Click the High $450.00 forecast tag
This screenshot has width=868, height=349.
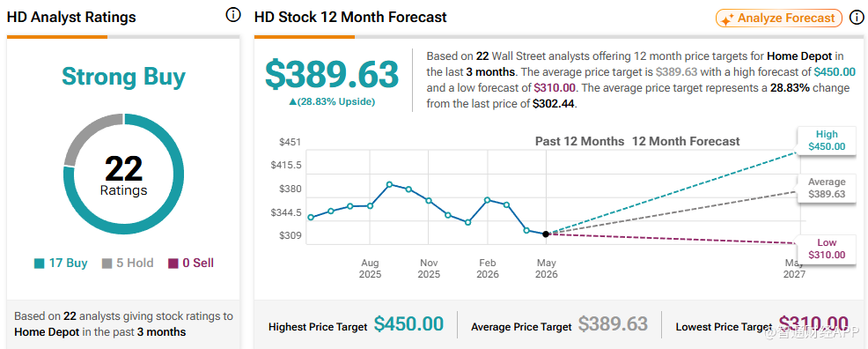click(x=827, y=141)
